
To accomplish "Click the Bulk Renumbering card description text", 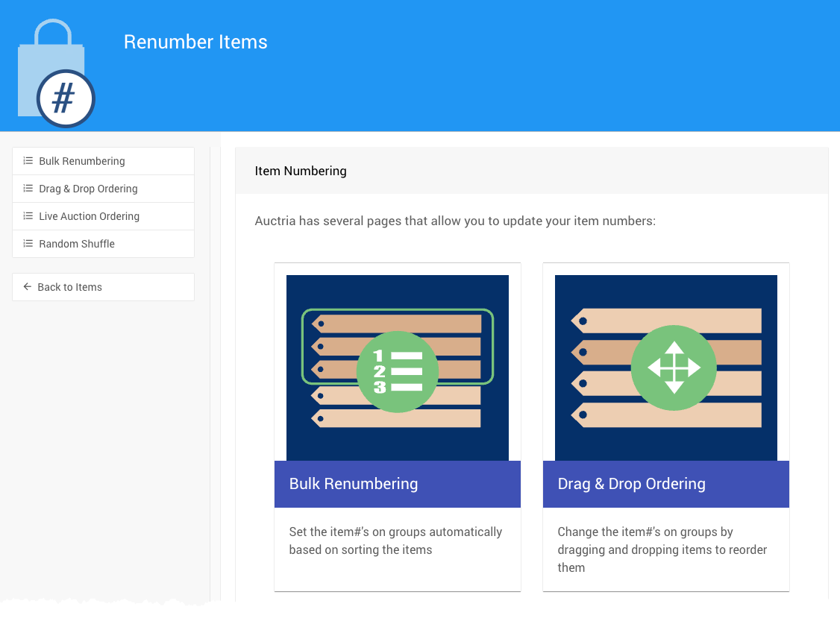I will (x=395, y=541).
